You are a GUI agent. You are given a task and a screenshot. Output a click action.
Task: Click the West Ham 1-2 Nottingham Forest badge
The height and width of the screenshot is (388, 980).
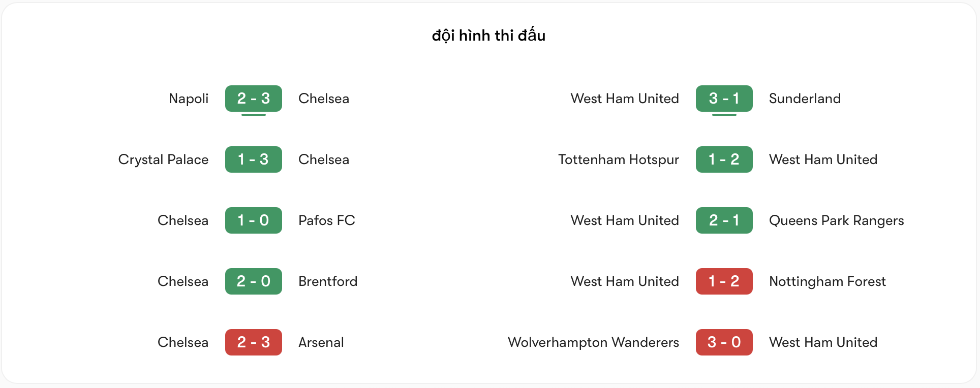click(724, 281)
